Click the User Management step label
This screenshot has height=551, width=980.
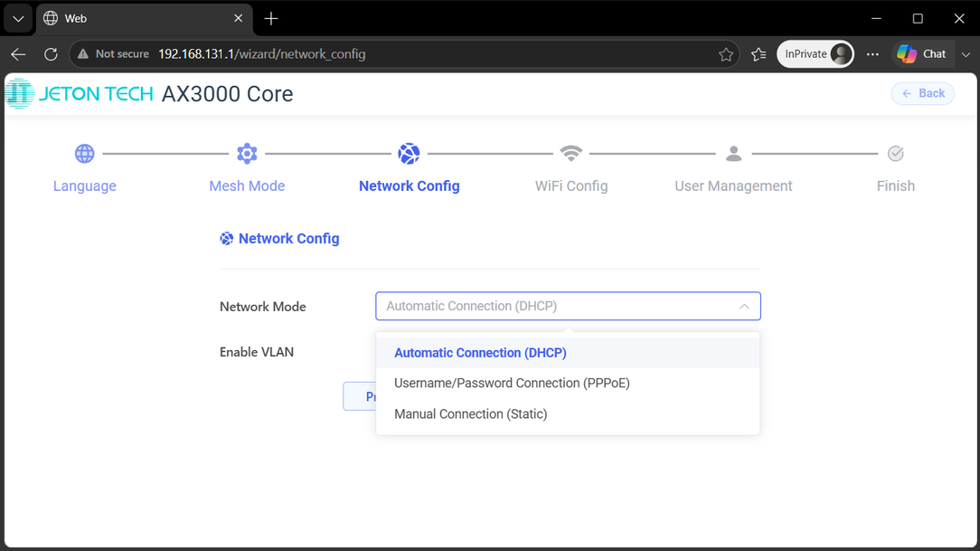click(x=733, y=185)
